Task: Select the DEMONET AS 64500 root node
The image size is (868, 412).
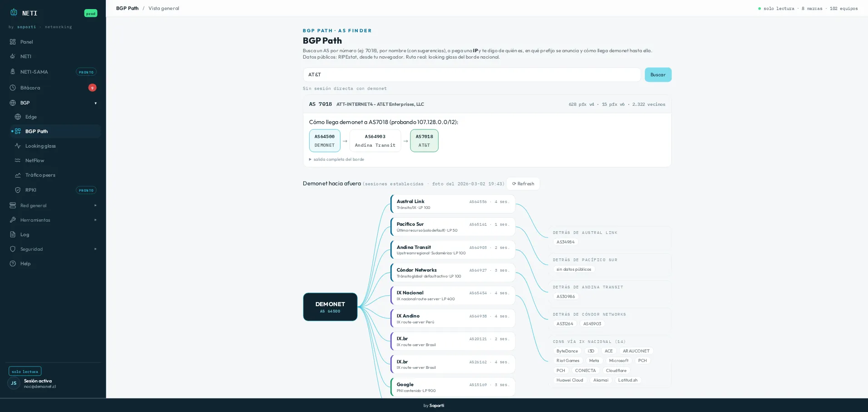Action: (330, 307)
